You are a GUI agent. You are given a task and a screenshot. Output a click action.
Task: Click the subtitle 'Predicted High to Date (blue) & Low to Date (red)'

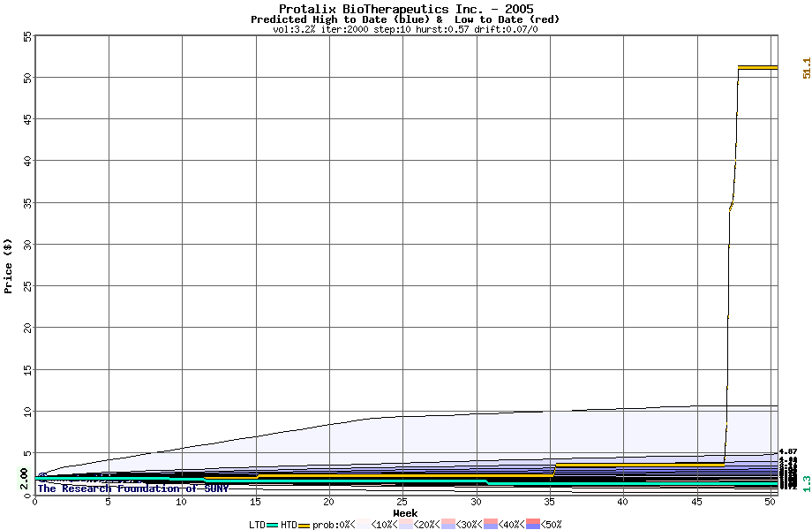pyautogui.click(x=405, y=19)
